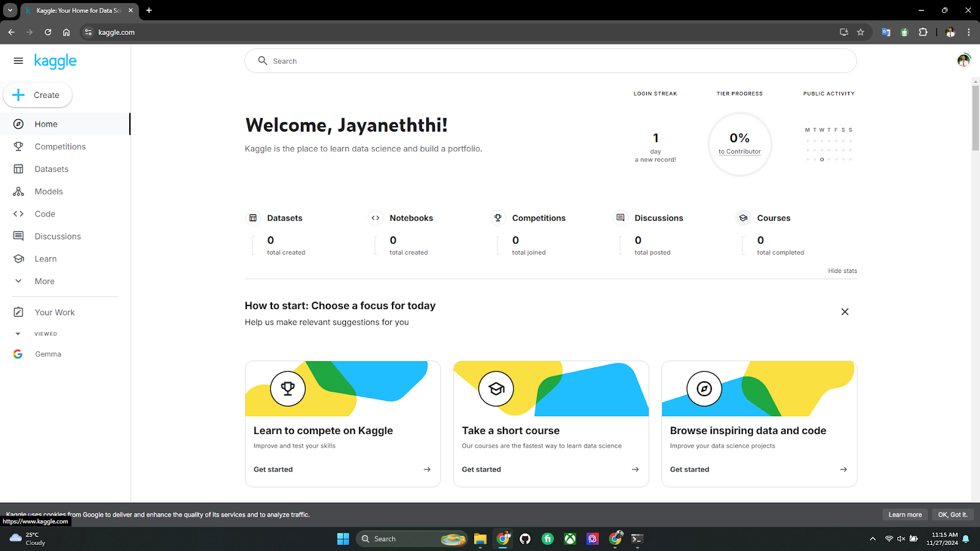980x551 pixels.
Task: Show hidden system tray icons
Action: (872, 539)
